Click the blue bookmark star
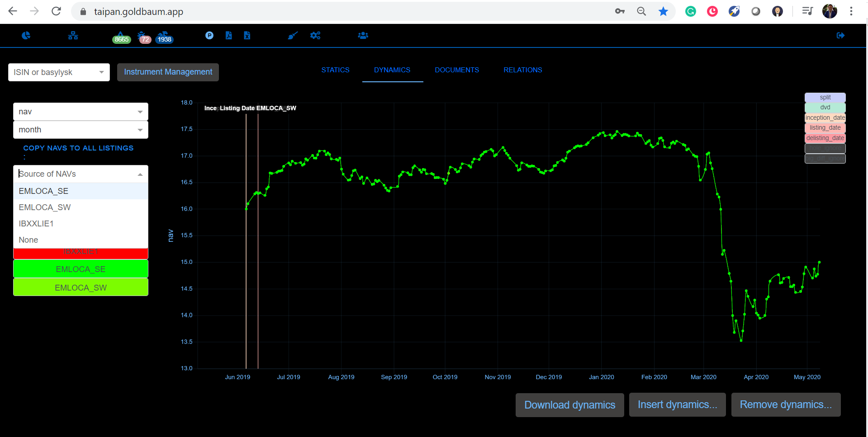The width and height of the screenshot is (868, 437). [x=663, y=11]
